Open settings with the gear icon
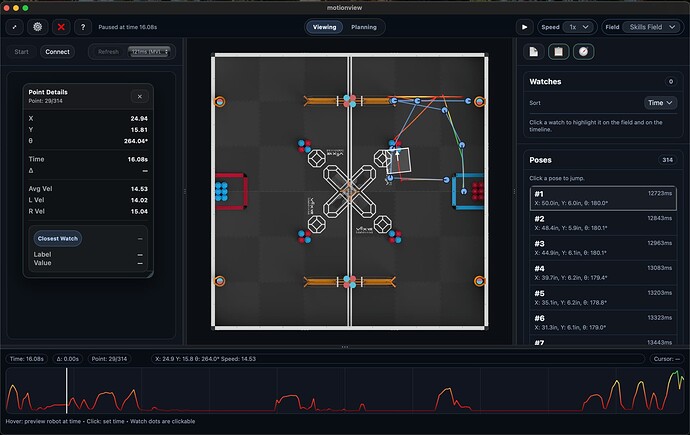 tap(38, 27)
